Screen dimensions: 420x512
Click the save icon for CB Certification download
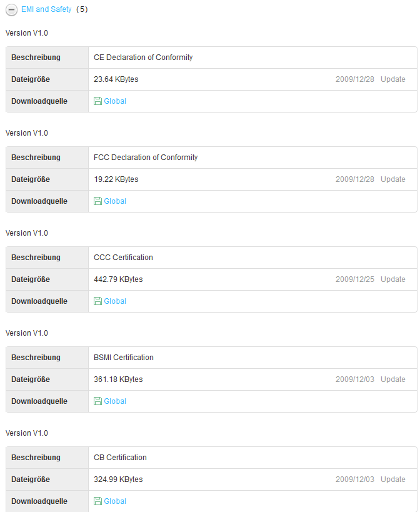(x=97, y=501)
